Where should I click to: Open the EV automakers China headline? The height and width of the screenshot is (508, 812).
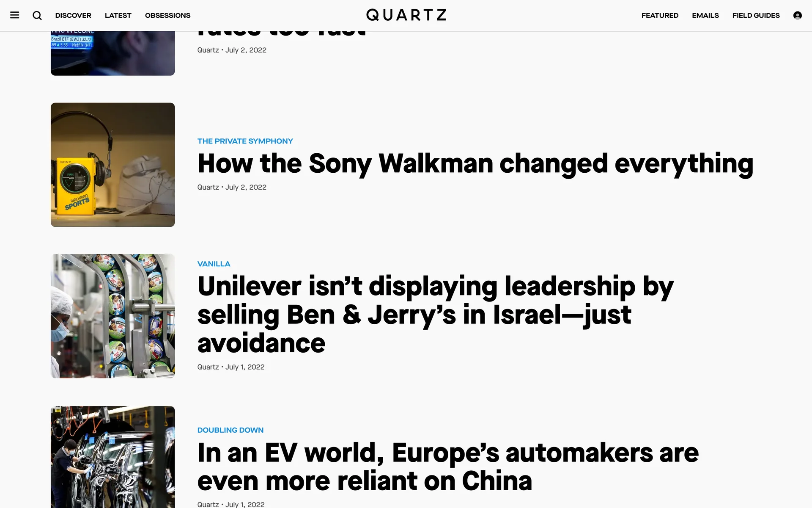coord(447,467)
